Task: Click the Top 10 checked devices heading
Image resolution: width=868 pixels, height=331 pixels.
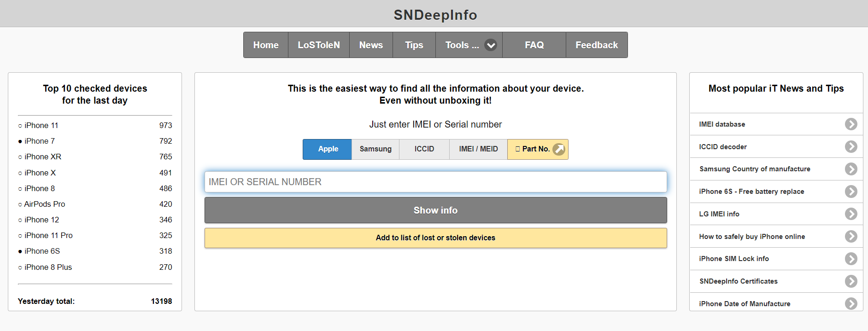Action: coord(95,94)
